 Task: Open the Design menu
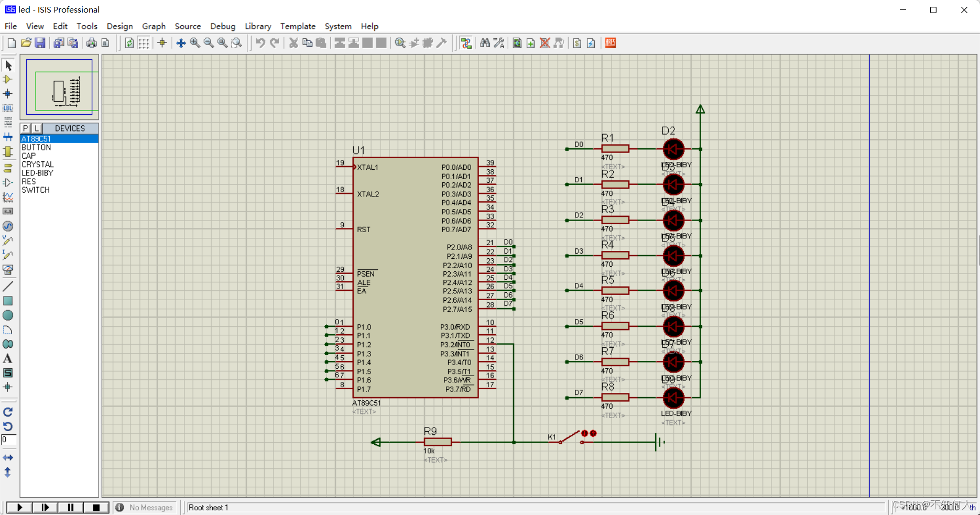pos(119,26)
